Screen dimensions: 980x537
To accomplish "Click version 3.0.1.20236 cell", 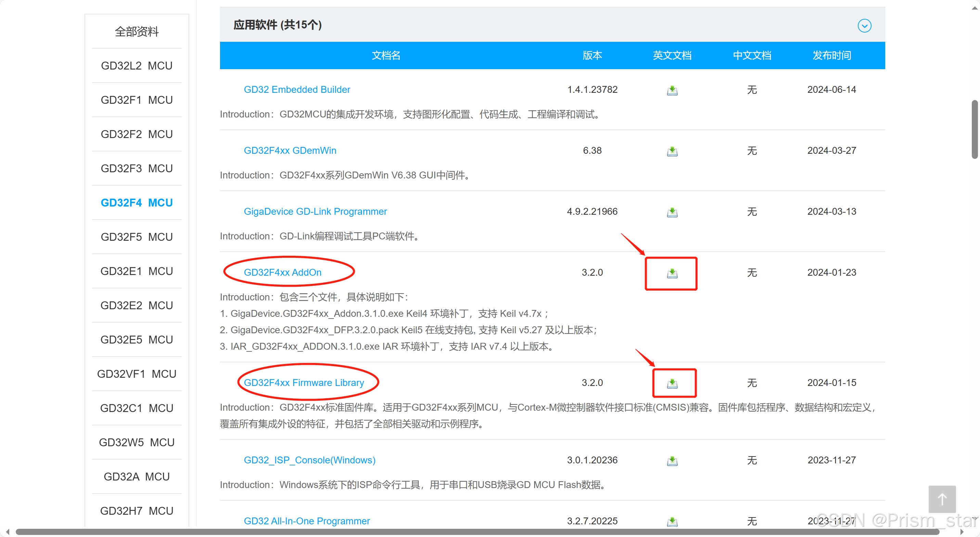I will (592, 460).
